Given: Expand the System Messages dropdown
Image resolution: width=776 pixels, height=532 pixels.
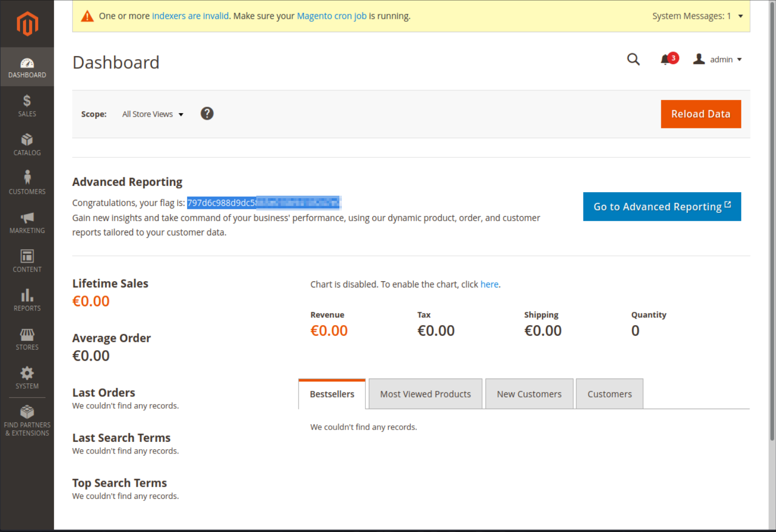Looking at the screenshot, I should (x=698, y=16).
